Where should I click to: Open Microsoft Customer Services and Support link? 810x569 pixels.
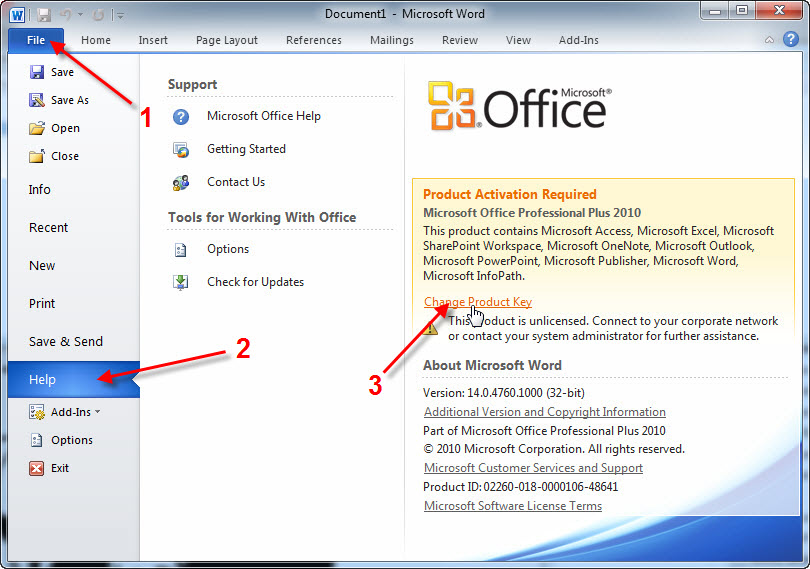pyautogui.click(x=533, y=468)
